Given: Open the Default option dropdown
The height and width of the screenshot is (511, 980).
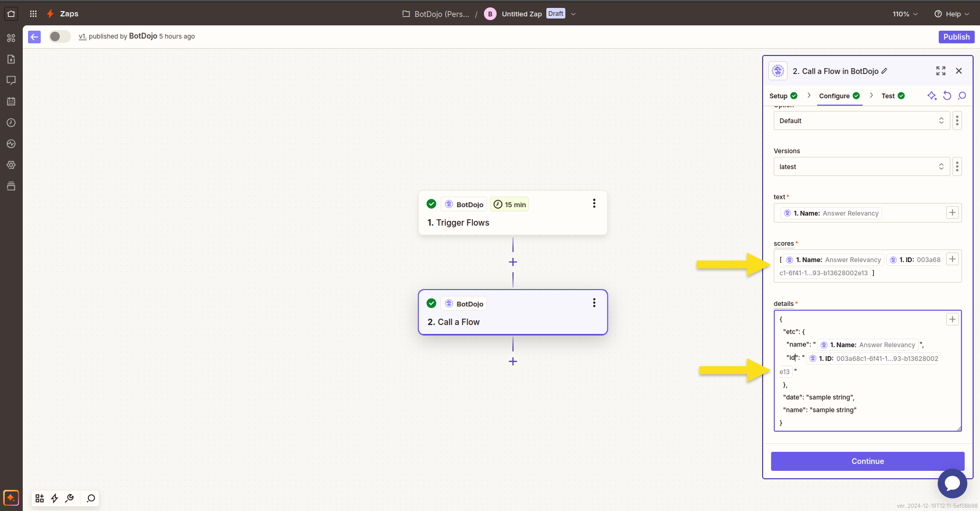Looking at the screenshot, I should point(862,120).
